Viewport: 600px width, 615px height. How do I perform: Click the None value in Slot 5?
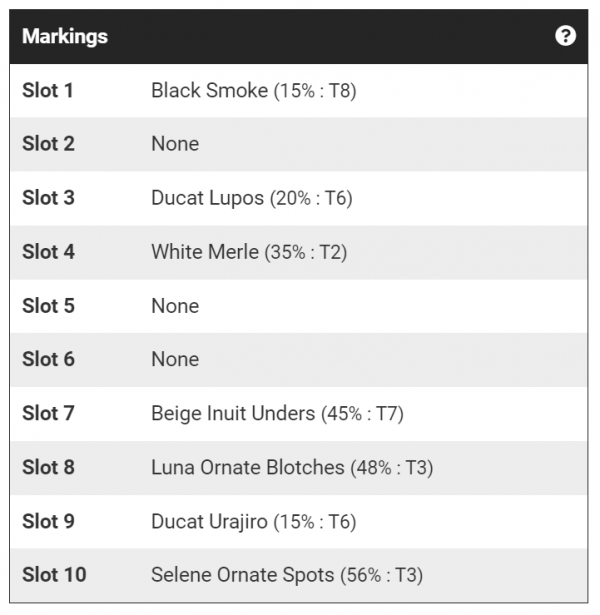pyautogui.click(x=175, y=306)
